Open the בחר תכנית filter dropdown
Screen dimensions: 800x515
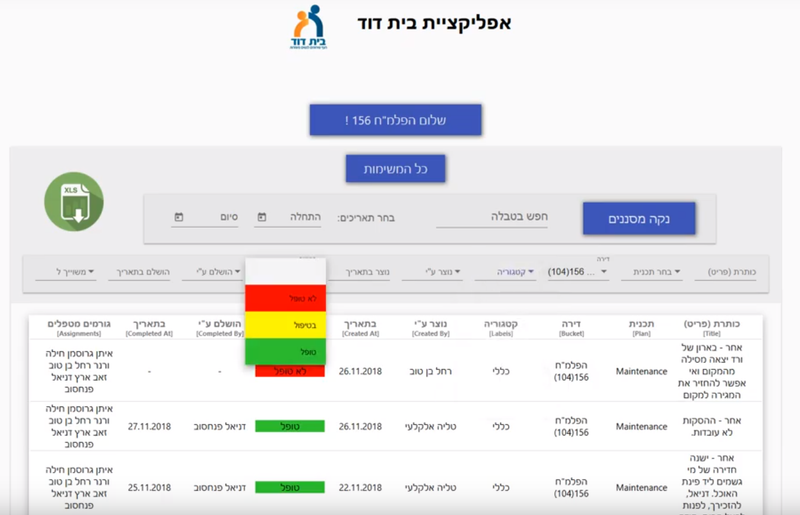(652, 272)
